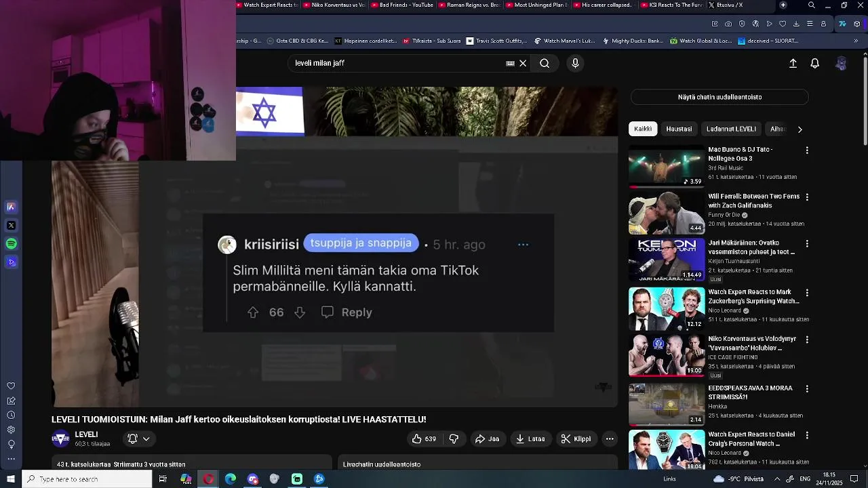This screenshot has width=868, height=488.
Task: Open Windows Task View icon
Action: pos(163,479)
